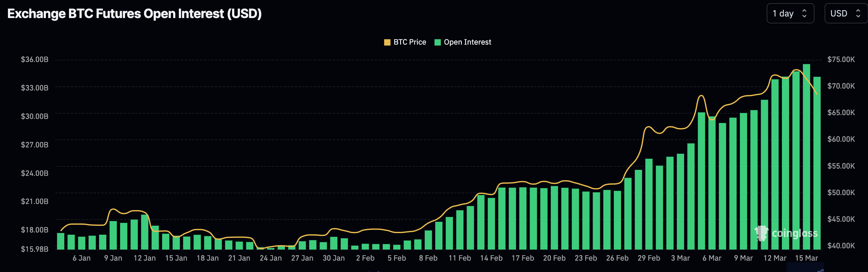Click the 11 Feb date label

460,258
